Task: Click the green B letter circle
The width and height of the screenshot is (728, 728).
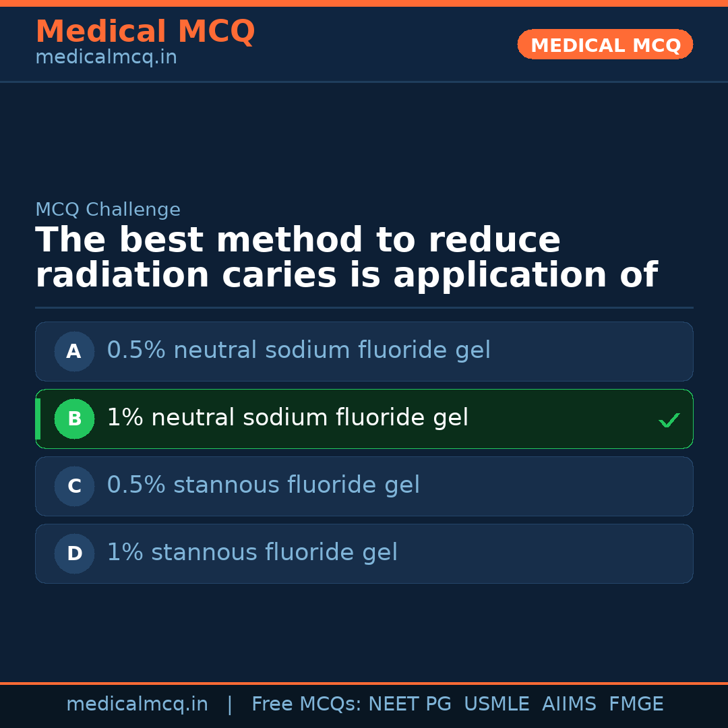Action: pos(74,419)
